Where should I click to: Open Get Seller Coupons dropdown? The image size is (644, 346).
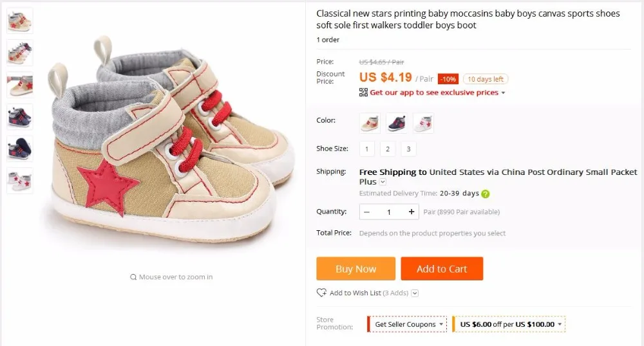[407, 324]
